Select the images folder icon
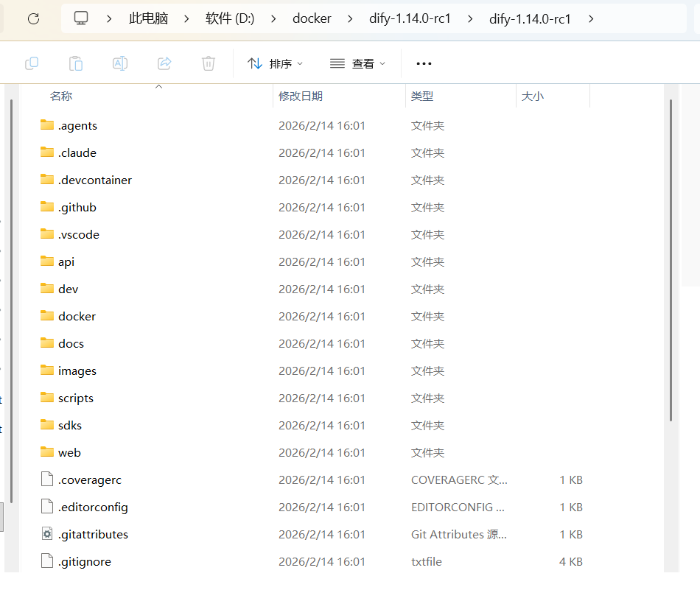700x590 pixels. tap(47, 370)
